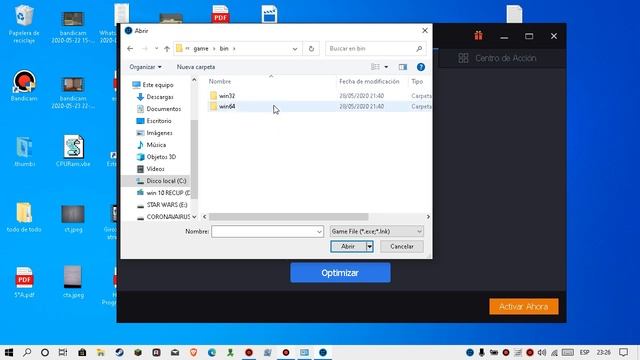The image size is (640, 360).
Task: Open the dialog help icon
Action: pos(421,67)
